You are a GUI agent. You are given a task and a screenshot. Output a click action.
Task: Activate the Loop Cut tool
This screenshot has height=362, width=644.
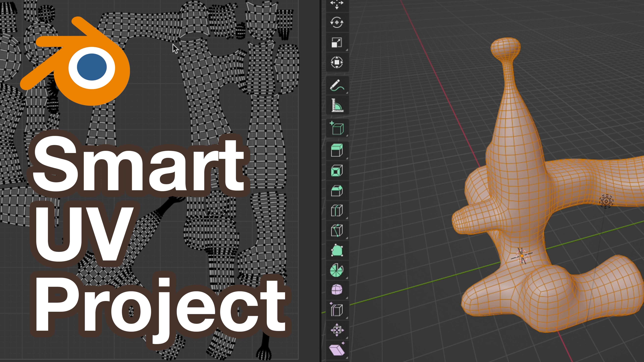337,210
